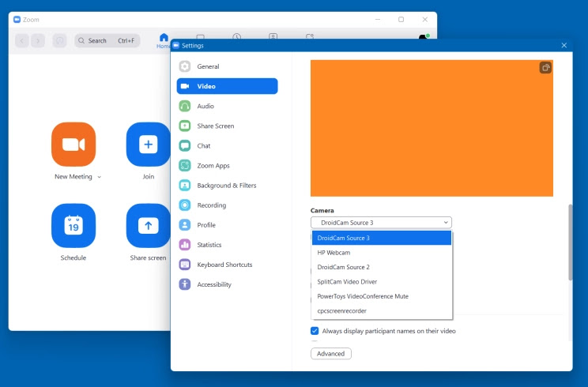This screenshot has width=588, height=387.
Task: Go back in Zoom main window
Action: (x=22, y=40)
